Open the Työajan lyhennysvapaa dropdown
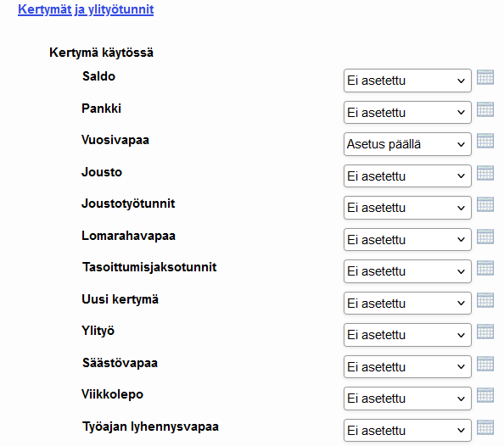The image size is (504, 446). [407, 431]
